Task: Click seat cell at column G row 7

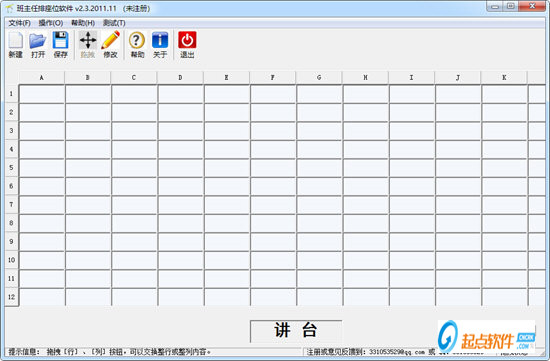Action: (x=320, y=205)
